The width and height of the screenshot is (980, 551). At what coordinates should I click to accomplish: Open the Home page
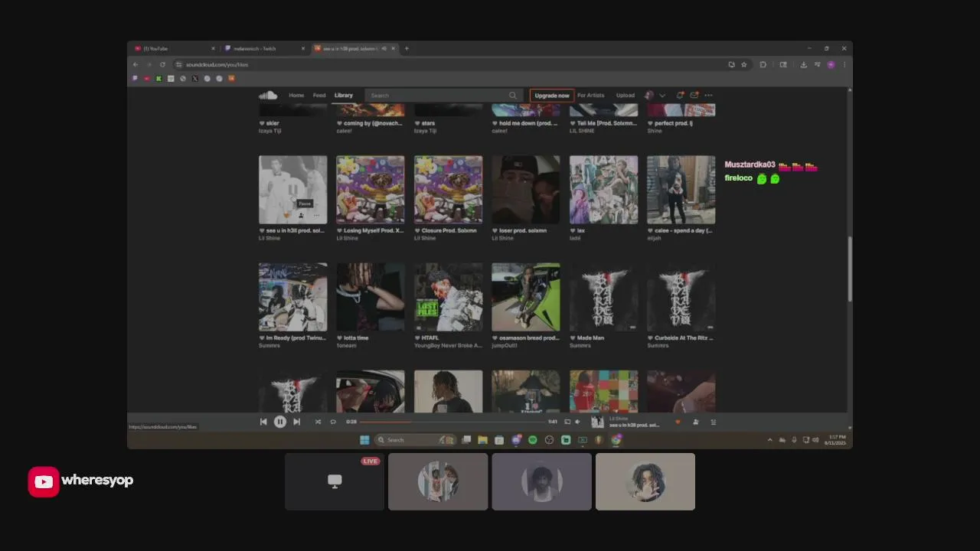(x=296, y=96)
